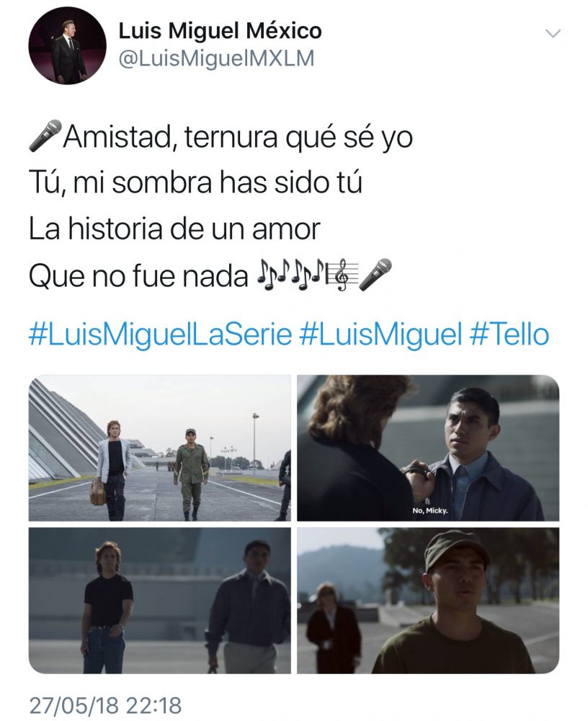Open the tweet options chevron menu
The width and height of the screenshot is (588, 721).
click(x=553, y=34)
